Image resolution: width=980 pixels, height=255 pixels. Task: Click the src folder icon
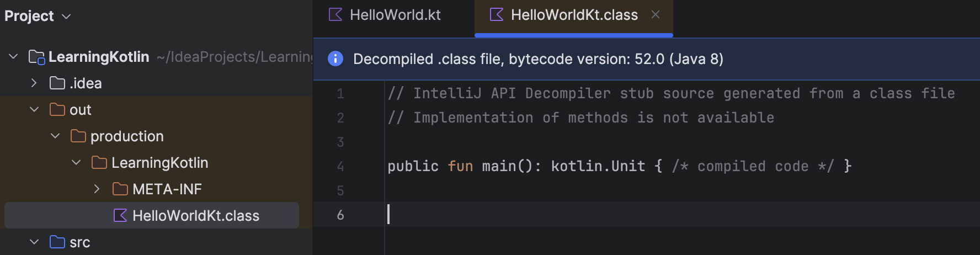coord(57,242)
